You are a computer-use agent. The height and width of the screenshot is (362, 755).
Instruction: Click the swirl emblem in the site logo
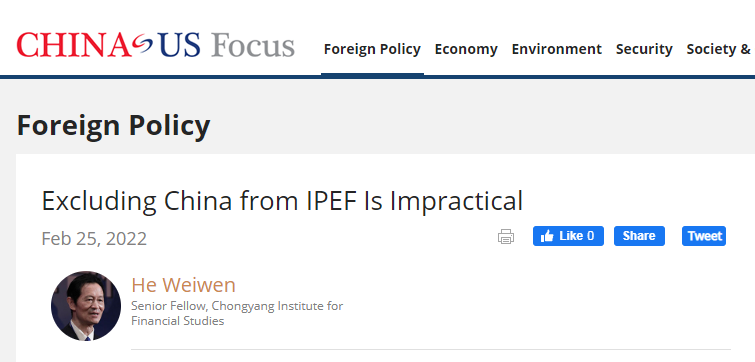[x=142, y=45]
